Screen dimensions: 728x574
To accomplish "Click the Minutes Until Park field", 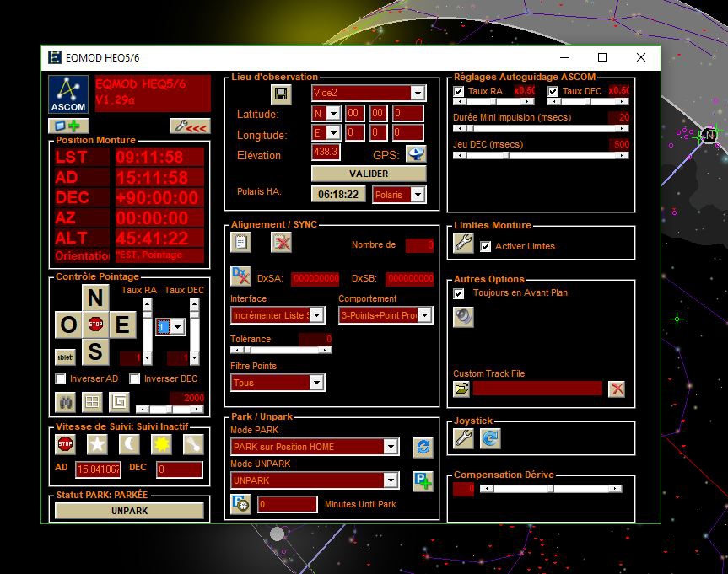I will pyautogui.click(x=288, y=504).
